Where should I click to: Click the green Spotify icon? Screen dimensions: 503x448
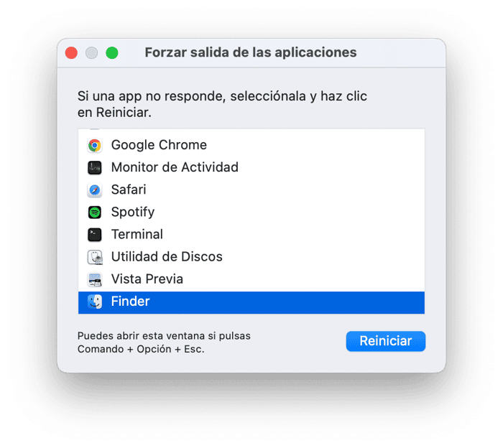[x=94, y=213]
